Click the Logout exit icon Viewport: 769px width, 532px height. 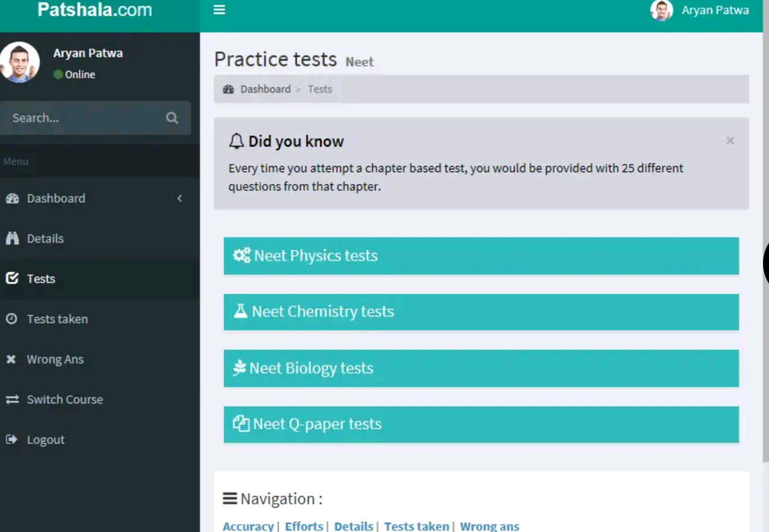12,440
